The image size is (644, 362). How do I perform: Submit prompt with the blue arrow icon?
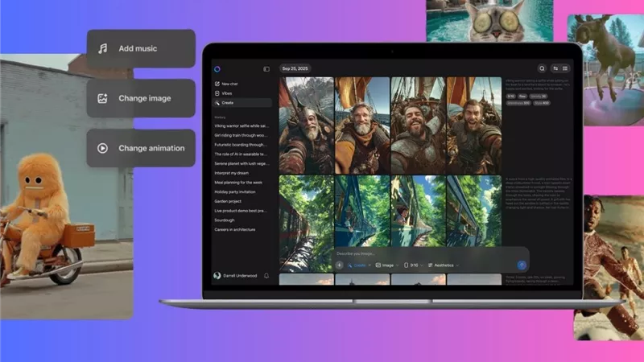[522, 265]
